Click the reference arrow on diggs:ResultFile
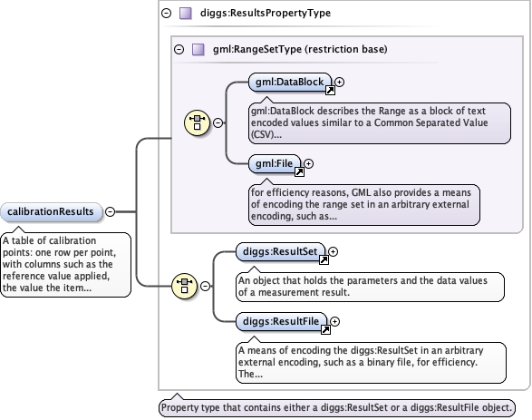This screenshot has width=532, height=420. [x=325, y=329]
